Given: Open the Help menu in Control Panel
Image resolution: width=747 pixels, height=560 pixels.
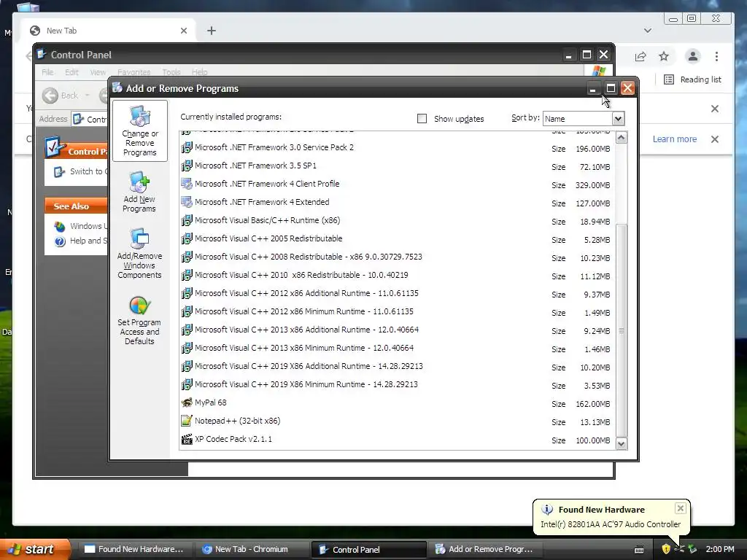Looking at the screenshot, I should click(x=200, y=72).
